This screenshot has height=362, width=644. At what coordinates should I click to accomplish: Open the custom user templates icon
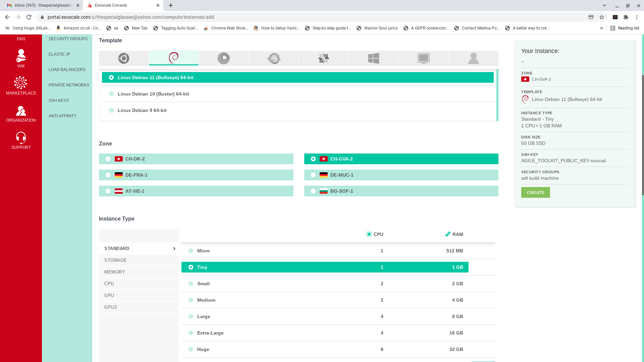coord(473,58)
